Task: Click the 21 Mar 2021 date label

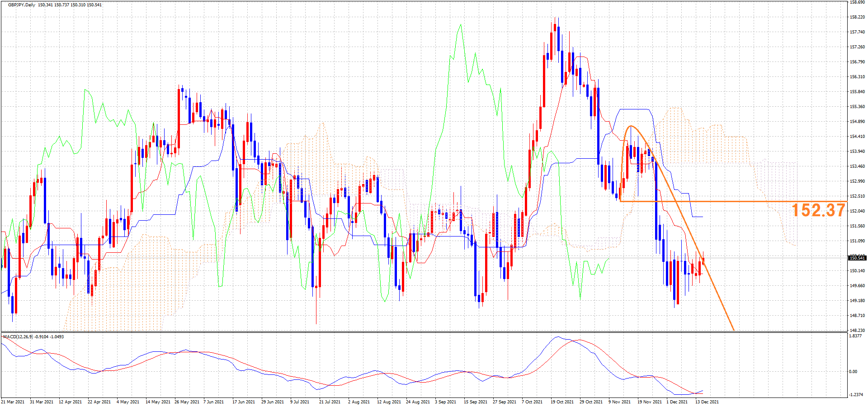Action: coord(13,402)
